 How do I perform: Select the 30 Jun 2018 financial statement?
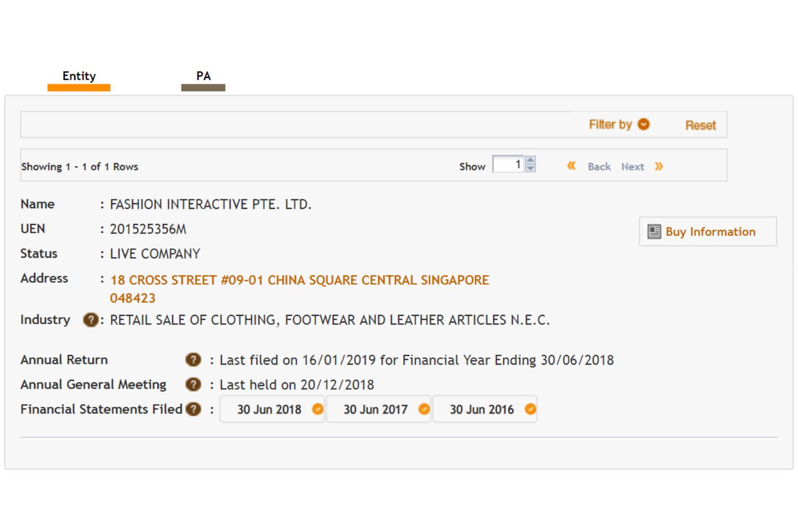pyautogui.click(x=272, y=409)
